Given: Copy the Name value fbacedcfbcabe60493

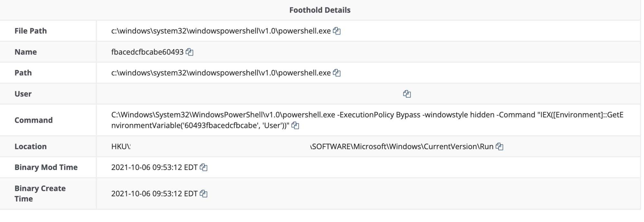Looking at the screenshot, I should click(190, 52).
